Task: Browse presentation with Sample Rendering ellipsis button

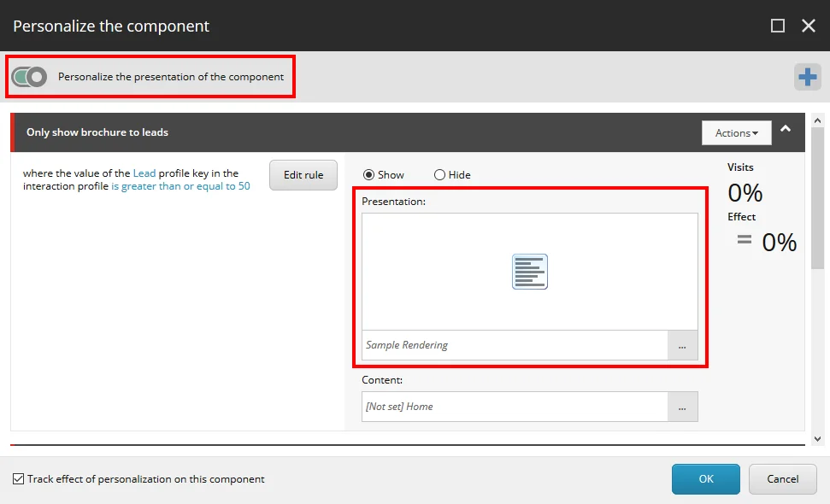Action: [682, 345]
